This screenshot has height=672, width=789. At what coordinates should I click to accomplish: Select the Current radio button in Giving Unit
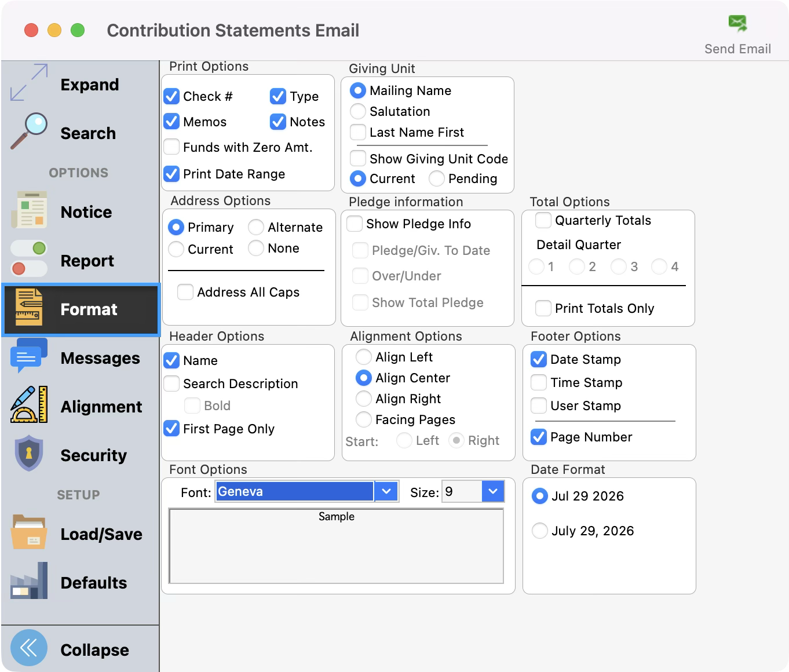pyautogui.click(x=358, y=178)
